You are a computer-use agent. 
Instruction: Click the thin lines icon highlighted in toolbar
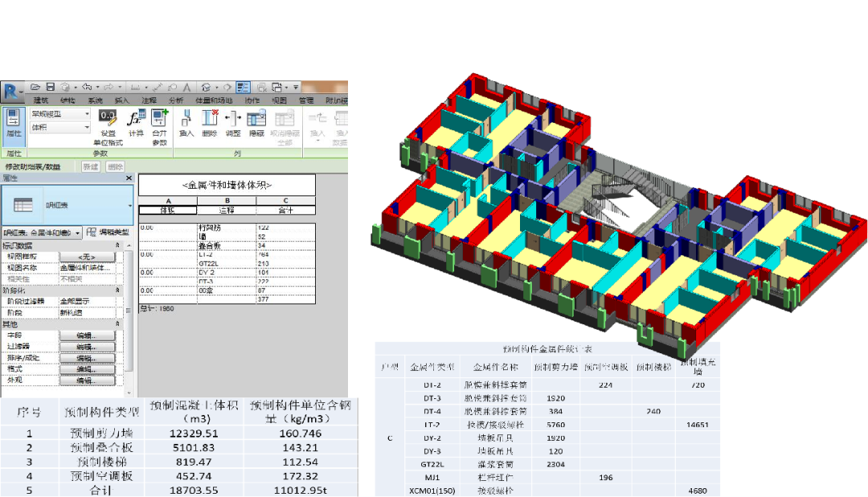pyautogui.click(x=243, y=88)
